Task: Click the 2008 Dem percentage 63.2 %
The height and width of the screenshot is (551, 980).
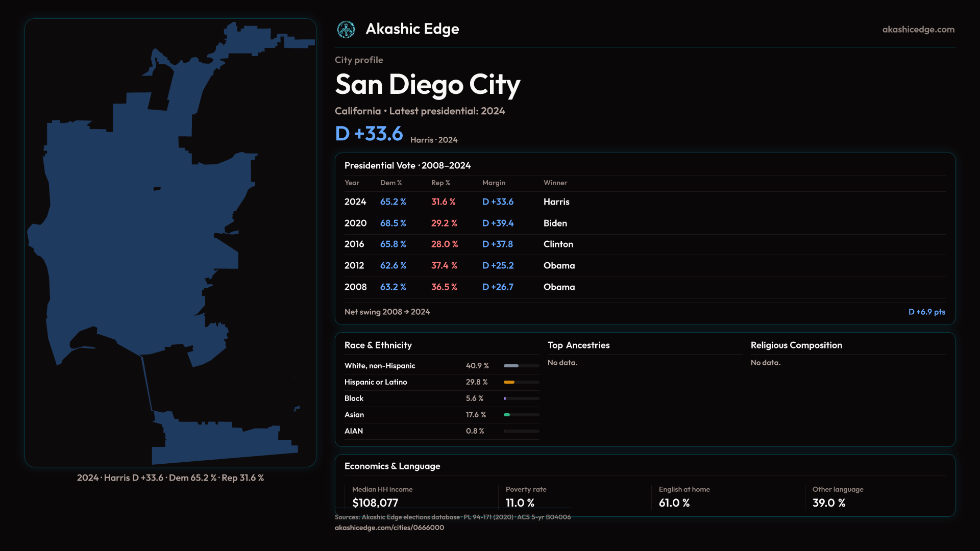Action: tap(393, 287)
